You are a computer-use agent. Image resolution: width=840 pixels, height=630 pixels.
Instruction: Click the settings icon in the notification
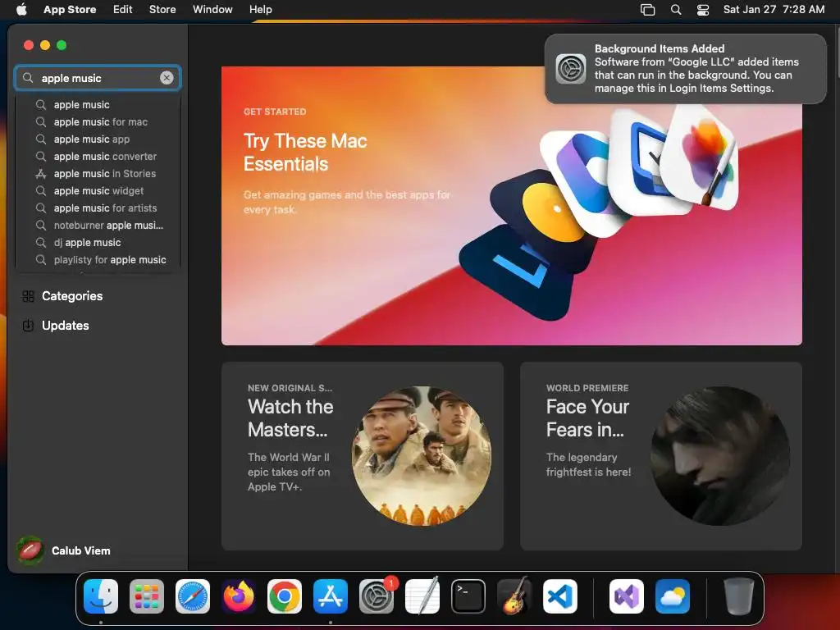click(x=571, y=69)
